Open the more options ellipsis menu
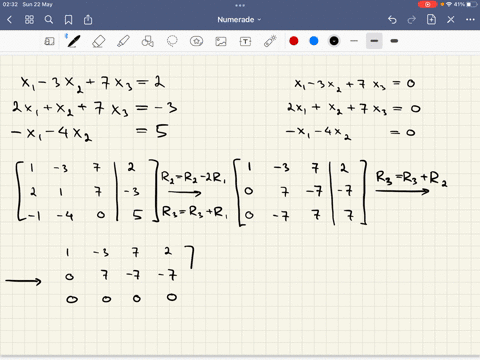480x360 pixels. 470,20
